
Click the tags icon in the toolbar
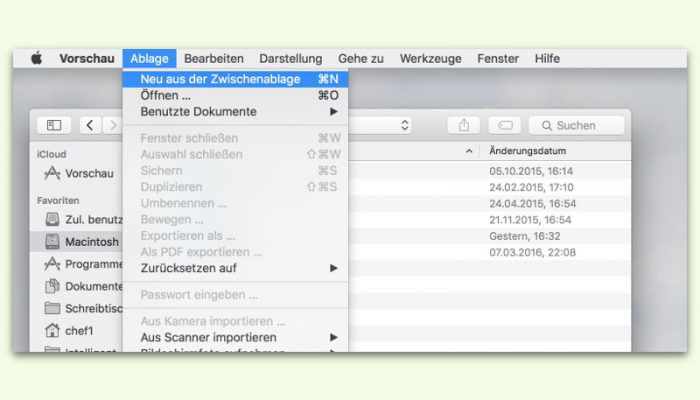point(505,125)
